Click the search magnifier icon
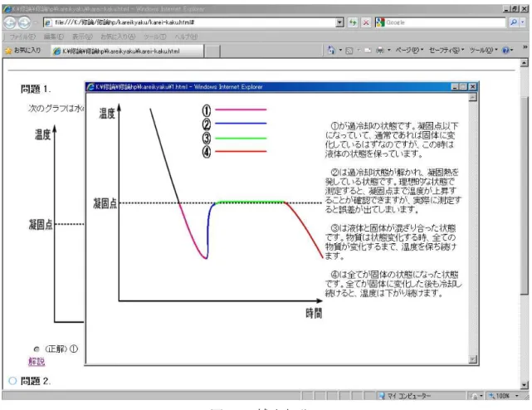 tap(514, 22)
